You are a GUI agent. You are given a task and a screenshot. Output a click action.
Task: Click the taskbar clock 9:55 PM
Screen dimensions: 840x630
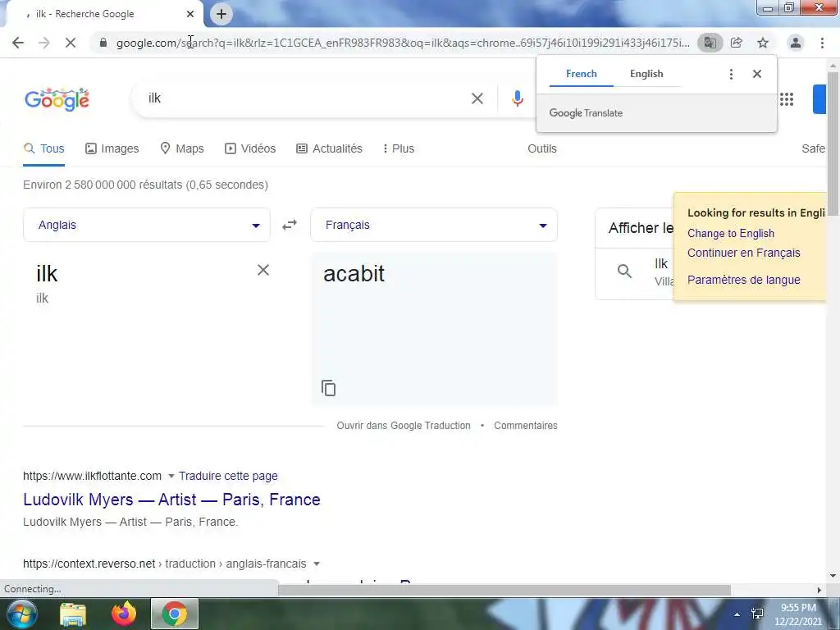[x=797, y=614]
